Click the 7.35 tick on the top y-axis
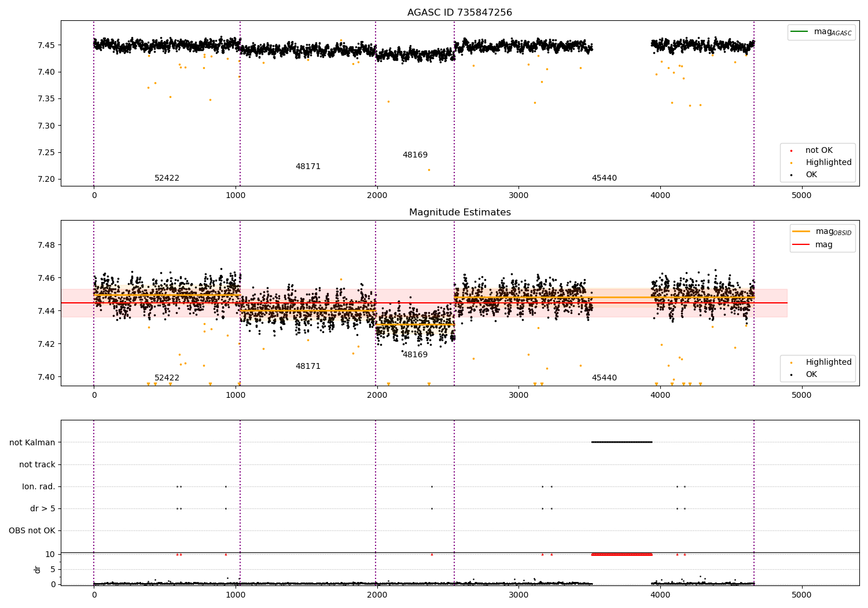Screen dimensions: 868x608 pyautogui.click(x=46, y=99)
